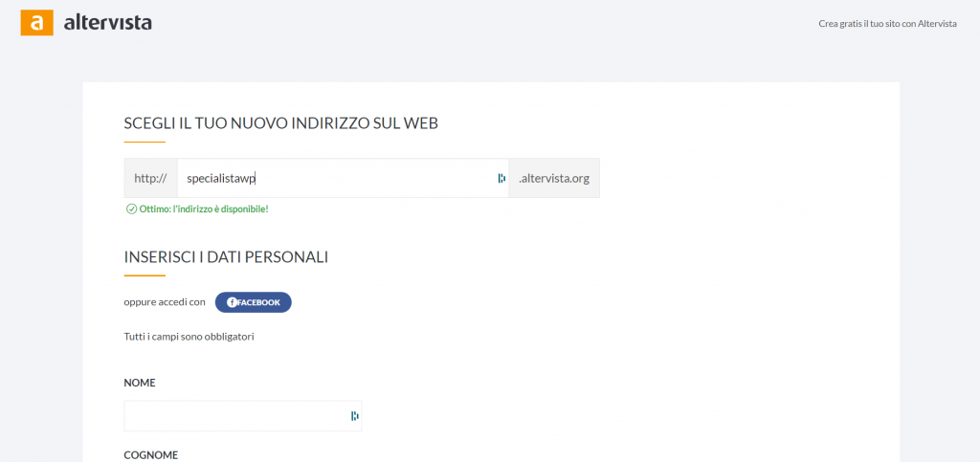Click the green availability checkmark icon
The width and height of the screenshot is (980, 462).
(x=131, y=209)
